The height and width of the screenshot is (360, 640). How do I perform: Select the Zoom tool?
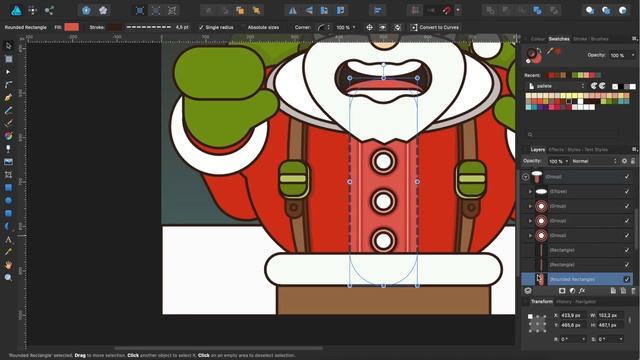[8, 278]
